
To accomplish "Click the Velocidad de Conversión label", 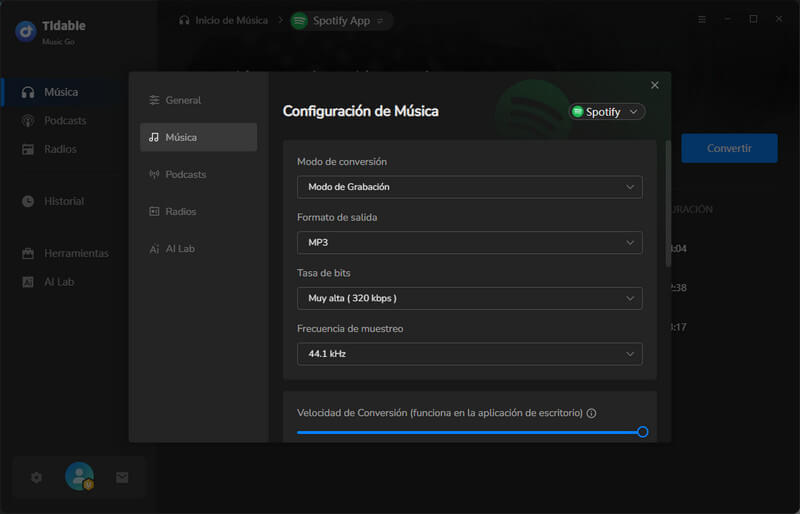I will pos(440,413).
